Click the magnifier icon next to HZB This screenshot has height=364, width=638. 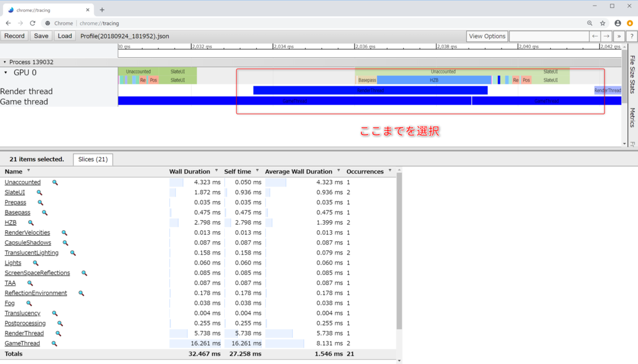pos(31,223)
